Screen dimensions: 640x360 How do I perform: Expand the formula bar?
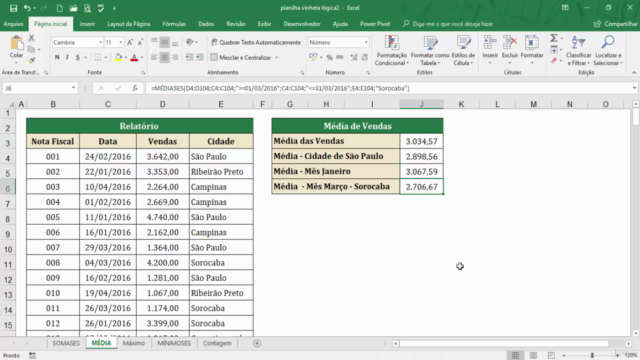(x=634, y=88)
